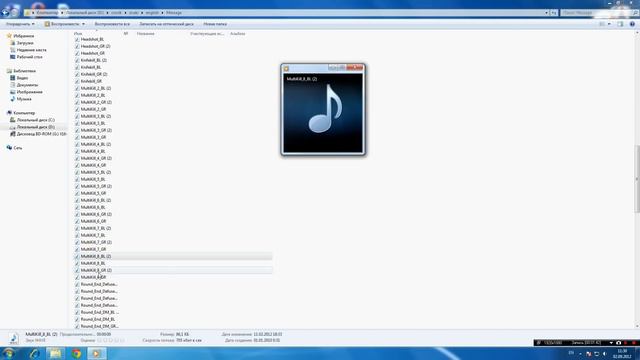Viewport: 640px width, 360px height.
Task: Sort by the Имя column header
Action: (x=78, y=33)
